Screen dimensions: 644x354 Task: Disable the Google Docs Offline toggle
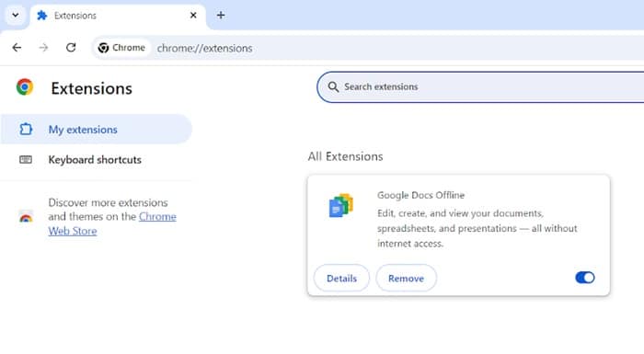585,278
